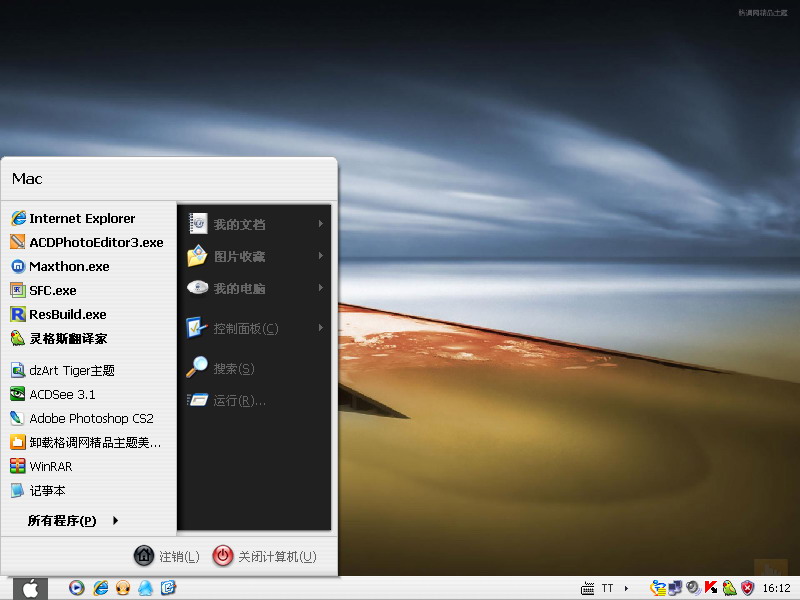Click the WinRAR books icon
This screenshot has width=800, height=600.
pos(18,466)
